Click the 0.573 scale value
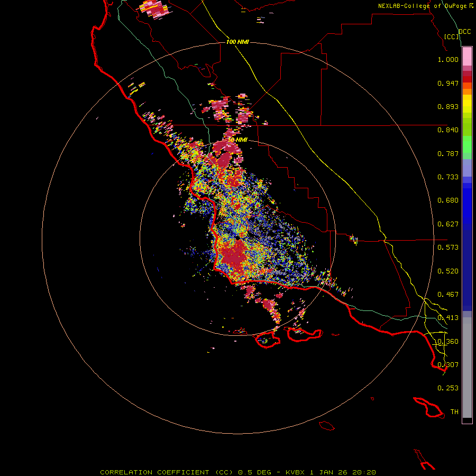Viewport: 476px width, 476px height. (448, 248)
